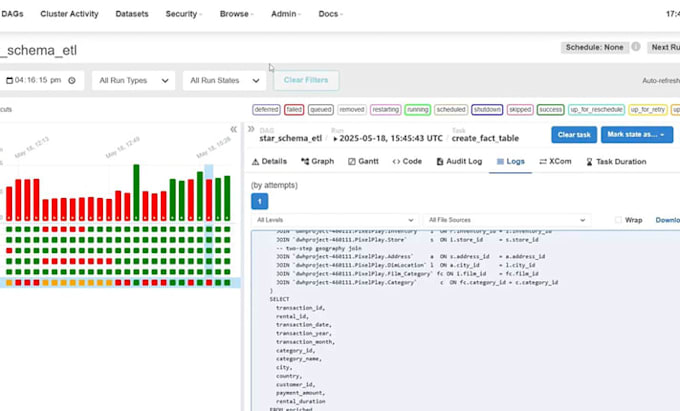Select log attempt 1 button
680x411 pixels.
click(260, 201)
